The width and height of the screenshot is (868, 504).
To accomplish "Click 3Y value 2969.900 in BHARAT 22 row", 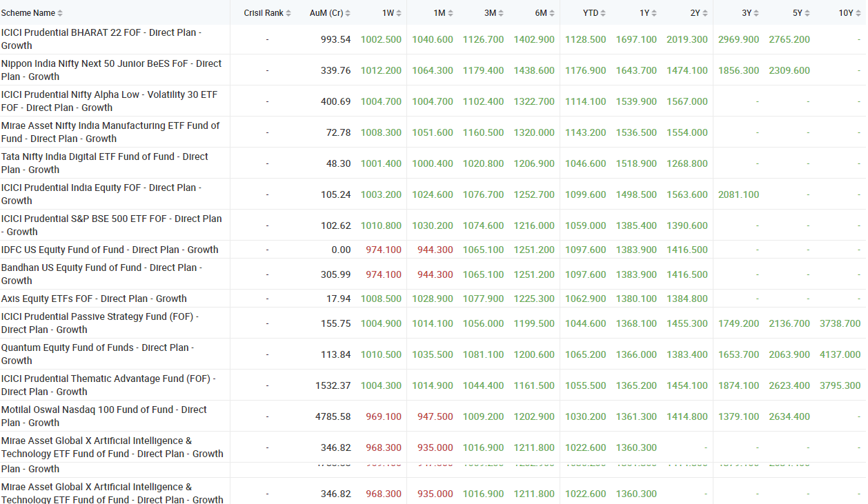I will 738,39.
